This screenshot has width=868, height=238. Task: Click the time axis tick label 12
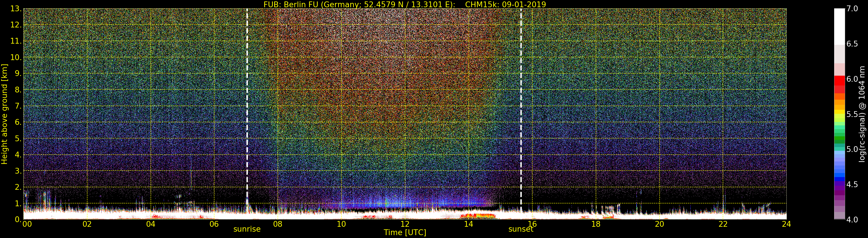tap(405, 224)
